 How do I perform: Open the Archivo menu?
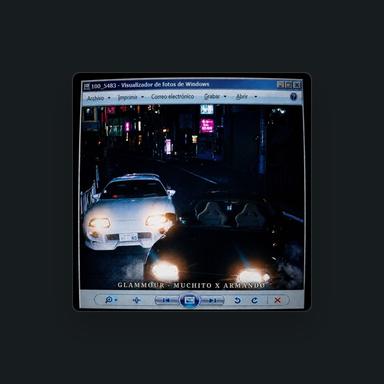(x=99, y=98)
